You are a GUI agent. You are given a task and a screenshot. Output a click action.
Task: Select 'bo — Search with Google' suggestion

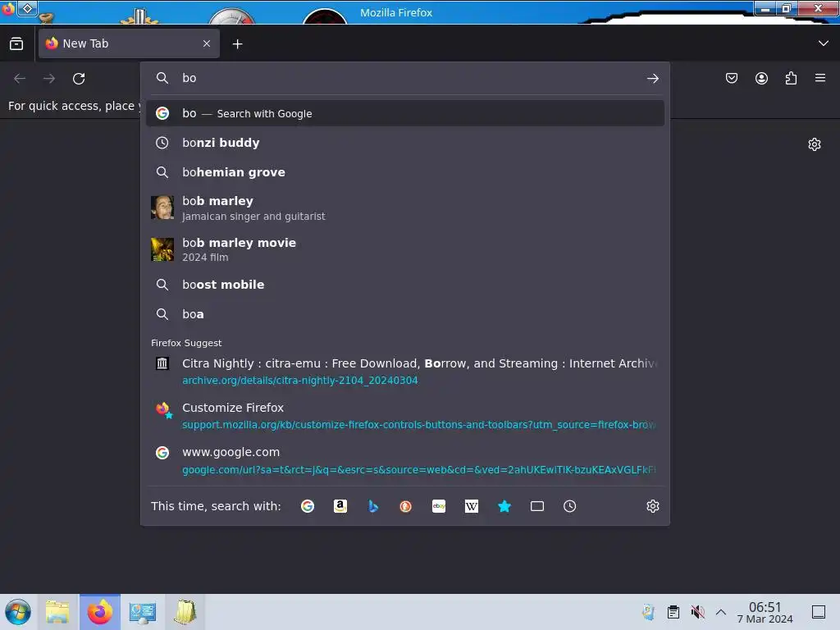tap(404, 113)
